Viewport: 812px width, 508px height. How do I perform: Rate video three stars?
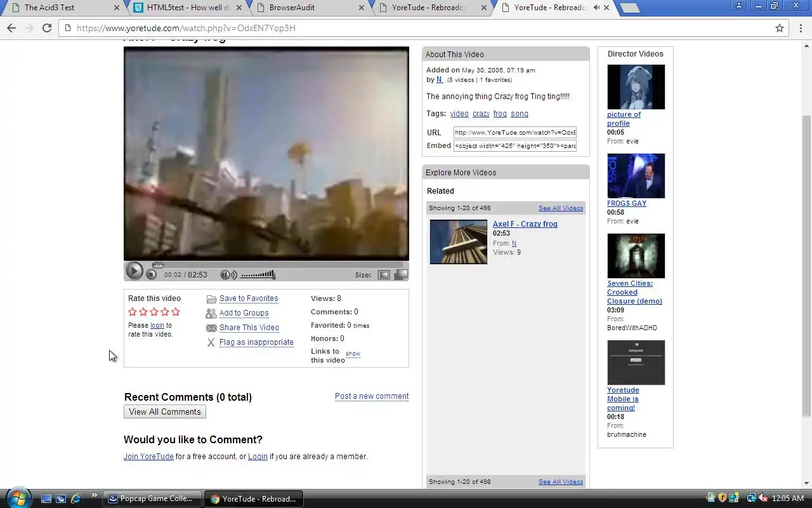[154, 312]
